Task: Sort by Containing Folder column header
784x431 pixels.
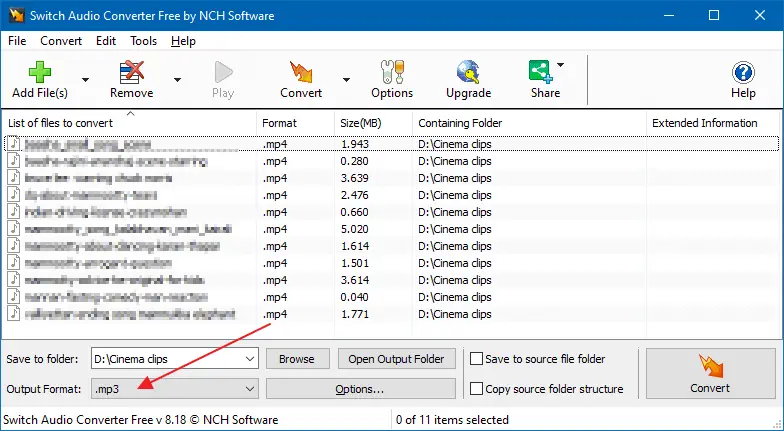Action: [x=530, y=123]
